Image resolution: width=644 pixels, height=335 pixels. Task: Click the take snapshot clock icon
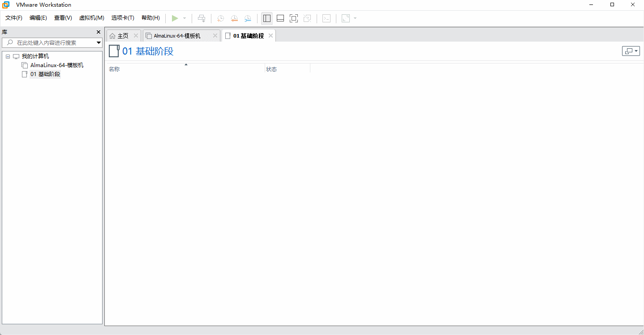point(220,18)
